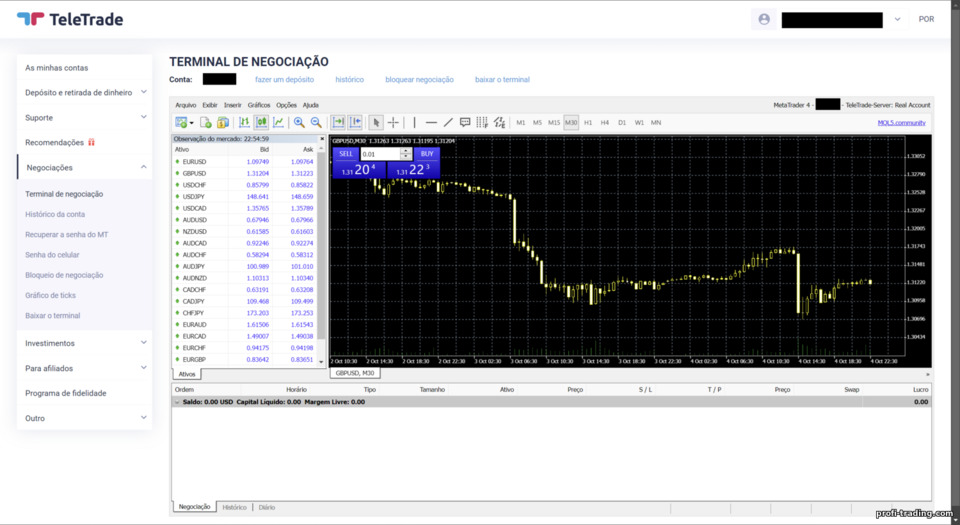Open the Arquivo menu
The height and width of the screenshot is (525, 960).
[186, 105]
